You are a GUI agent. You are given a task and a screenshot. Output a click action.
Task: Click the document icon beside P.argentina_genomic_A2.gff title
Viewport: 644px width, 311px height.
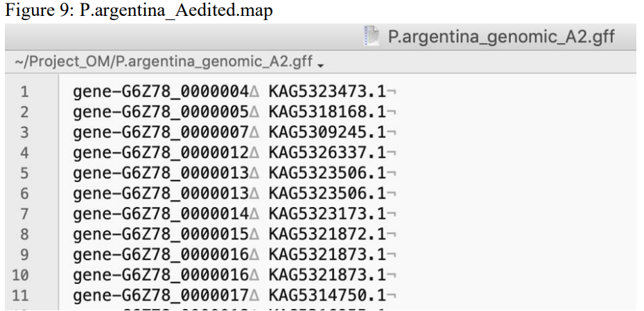pos(371,36)
